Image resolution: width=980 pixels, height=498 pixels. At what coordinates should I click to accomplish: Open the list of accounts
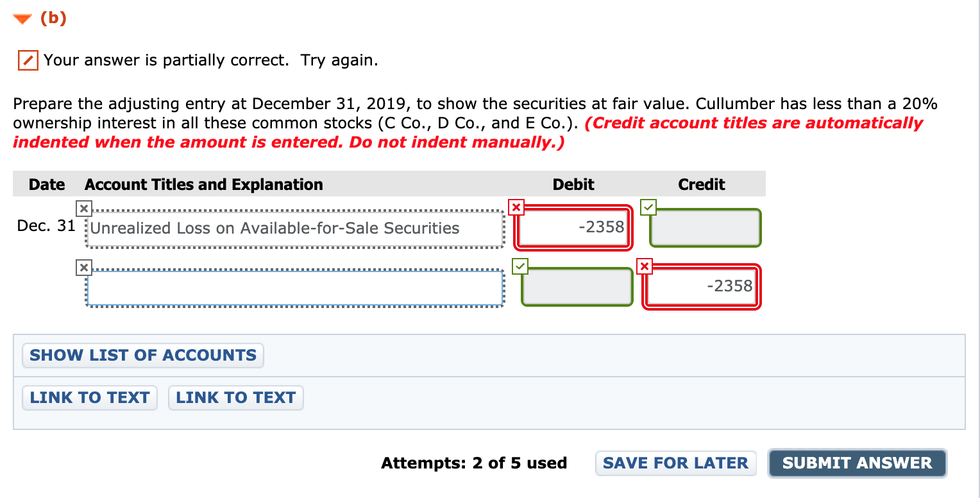[142, 355]
